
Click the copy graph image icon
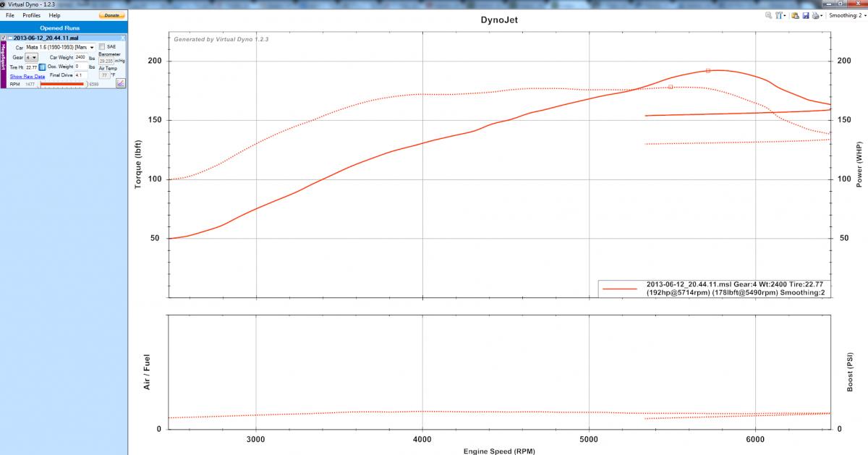[x=795, y=15]
